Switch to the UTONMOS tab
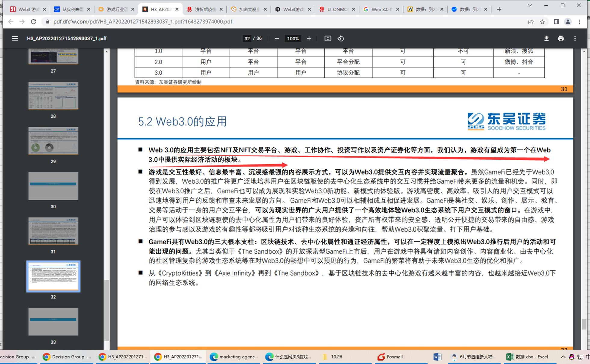The height and width of the screenshot is (364, 590). [337, 9]
